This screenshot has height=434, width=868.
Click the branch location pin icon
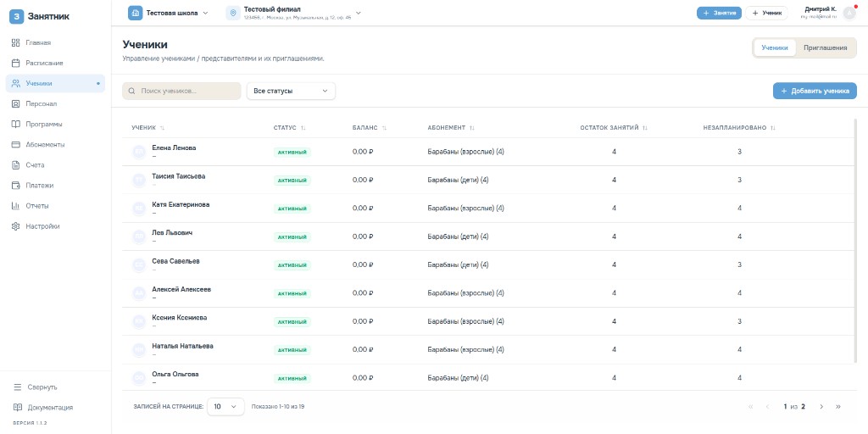(233, 13)
